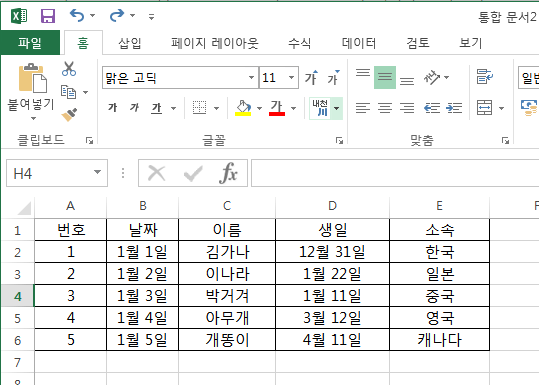The height and width of the screenshot is (385, 539).
Task: Open the redo history dropdown arrow
Action: (x=132, y=15)
